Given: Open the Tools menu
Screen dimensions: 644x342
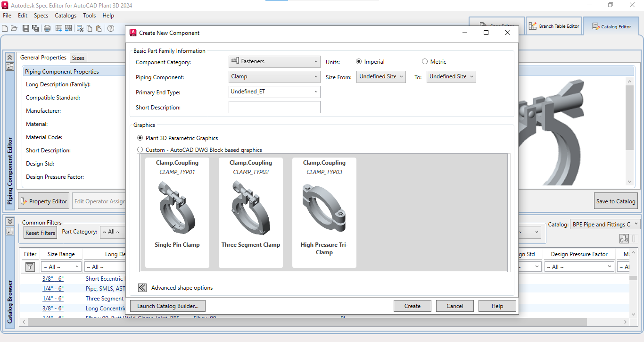Looking at the screenshot, I should (90, 16).
